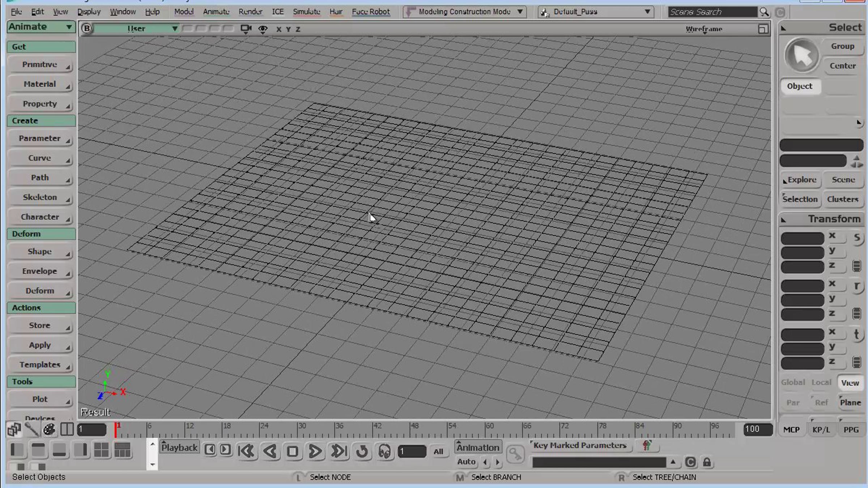Toggle the Local transform mode
Viewport: 868px width, 488px height.
(x=821, y=382)
